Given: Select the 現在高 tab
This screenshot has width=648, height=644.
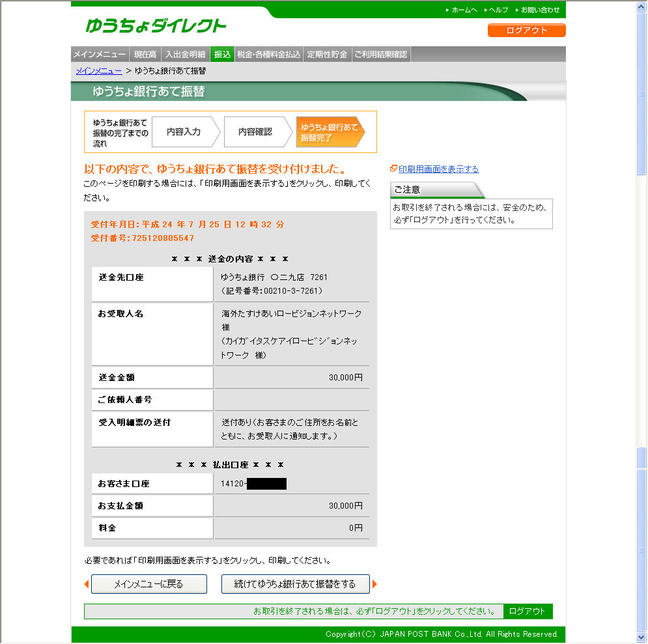Looking at the screenshot, I should click(145, 54).
